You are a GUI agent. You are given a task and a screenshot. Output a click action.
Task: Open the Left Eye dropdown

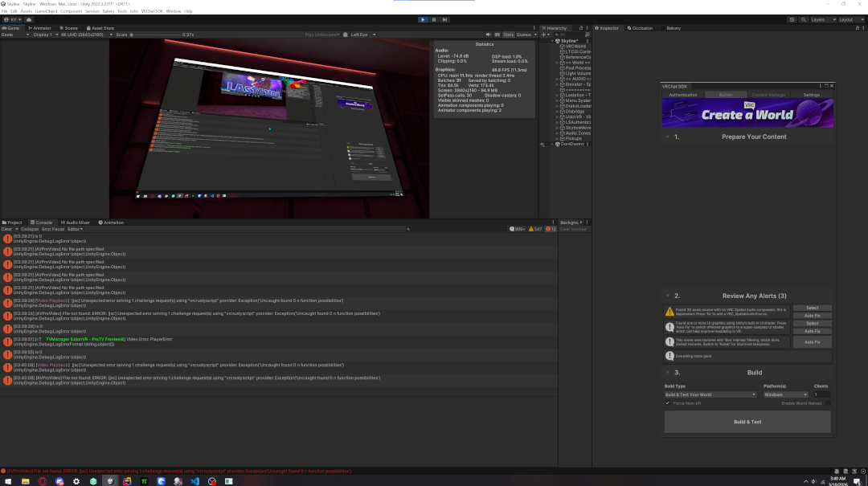coord(363,35)
